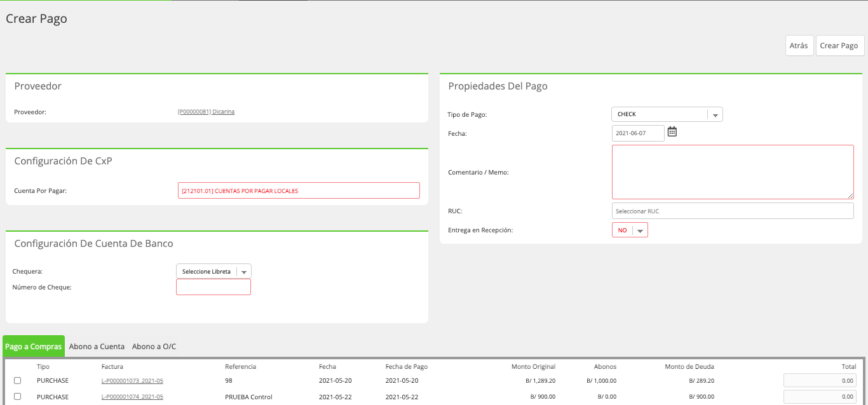Screen dimensions: 868x405
Task: Click the debt amount B/ 289.20
Action: [702, 381]
